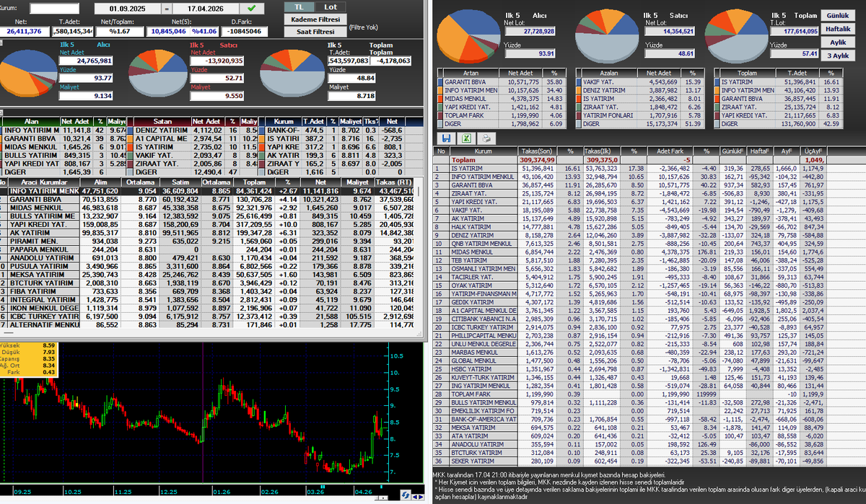
Task: Click the orange swatch beside DENIZ YATIRIM in Azalan
Action: coord(577,90)
